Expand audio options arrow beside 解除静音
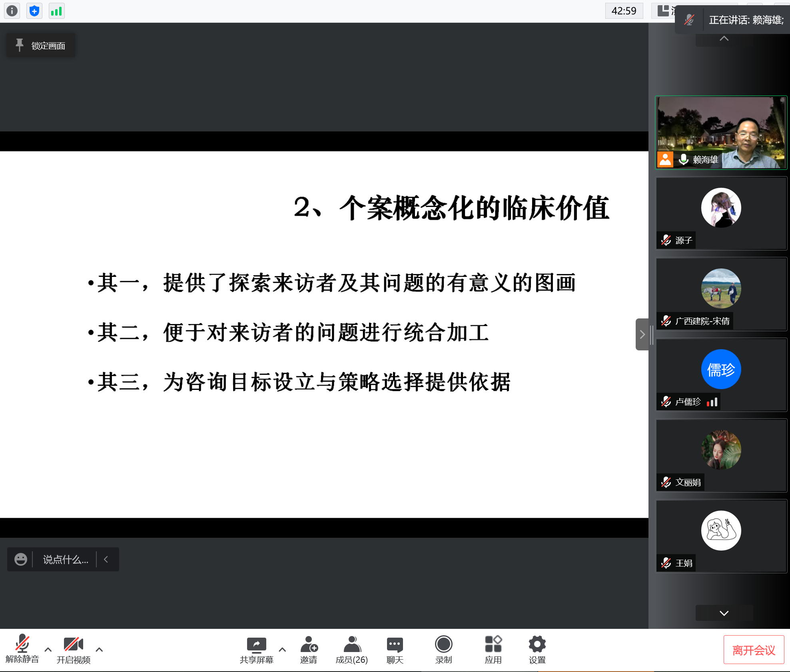 [48, 650]
